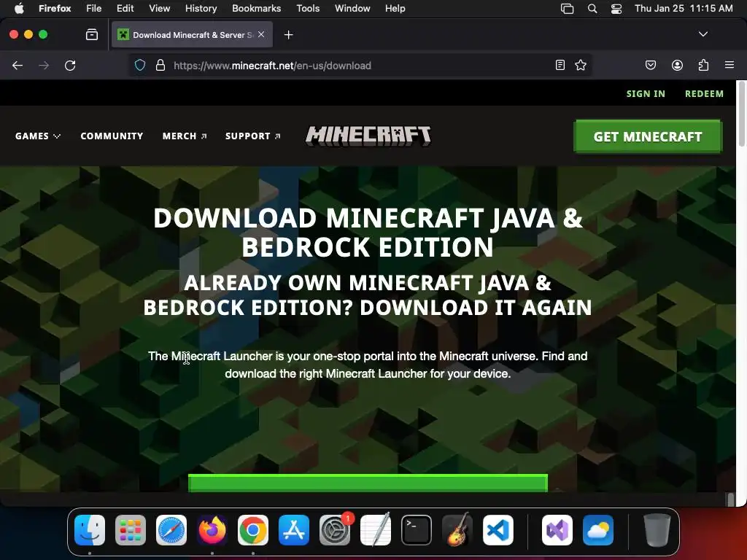The image size is (747, 560).
Task: Open the View menu
Action: tap(159, 9)
